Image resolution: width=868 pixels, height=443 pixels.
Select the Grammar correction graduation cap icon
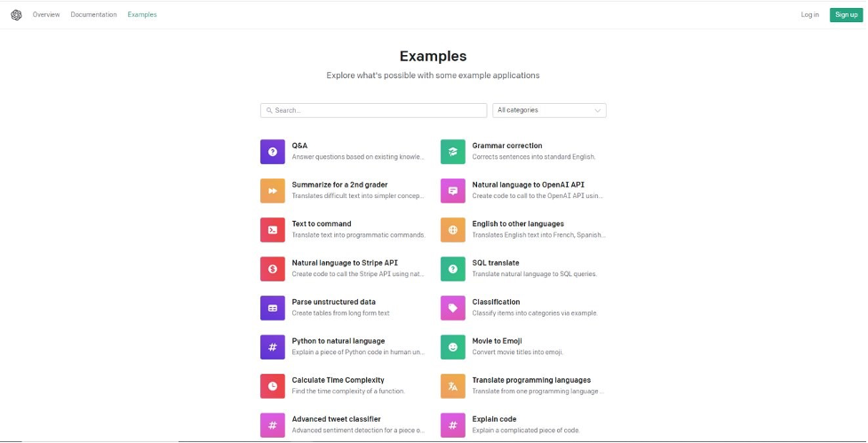(453, 152)
